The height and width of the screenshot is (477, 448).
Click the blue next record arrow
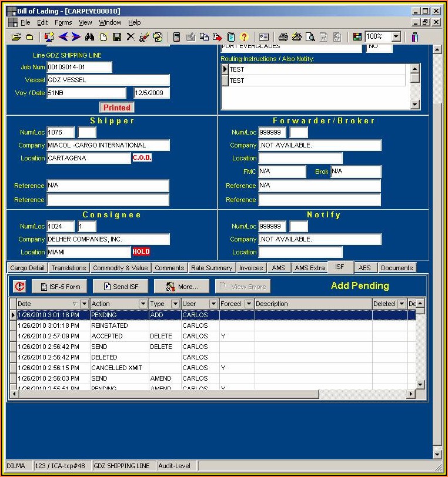[76, 37]
